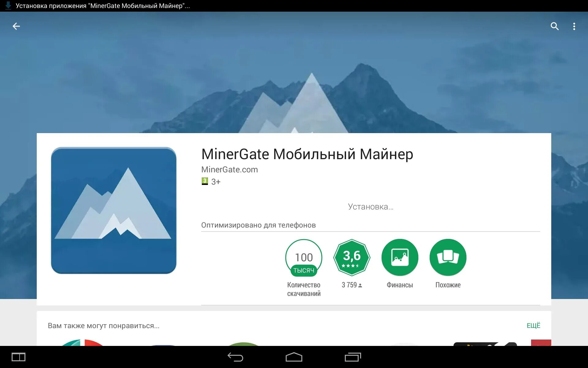The height and width of the screenshot is (368, 588).
Task: Open the Finance category badge
Action: tap(400, 258)
